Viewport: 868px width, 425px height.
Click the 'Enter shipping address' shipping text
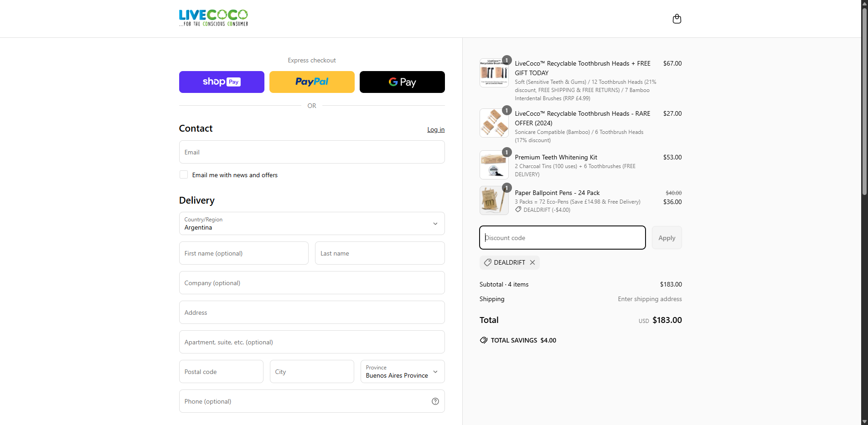pos(650,299)
